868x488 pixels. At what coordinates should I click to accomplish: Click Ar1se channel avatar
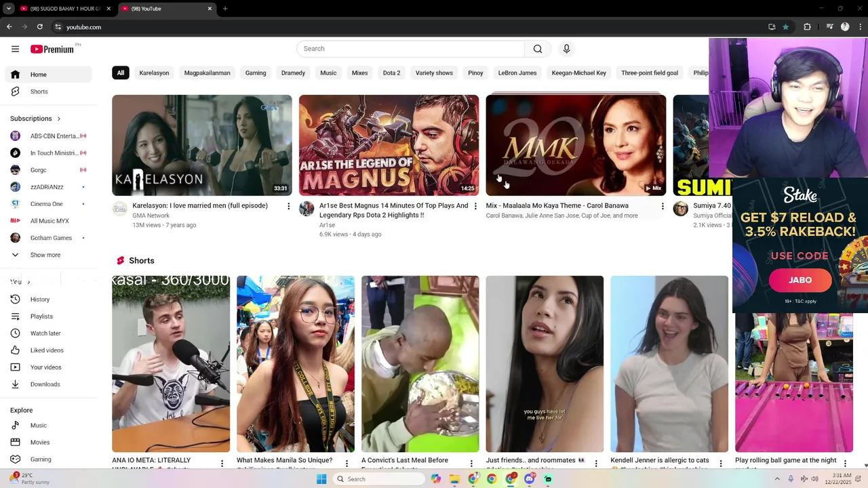pyautogui.click(x=307, y=209)
